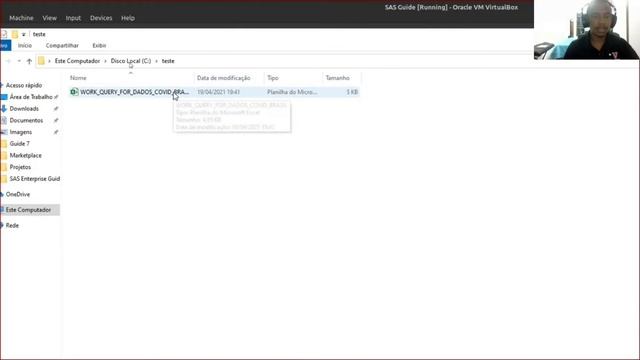Click the up-arrow navigate to parent folder
The image size is (640, 360).
[x=29, y=61]
